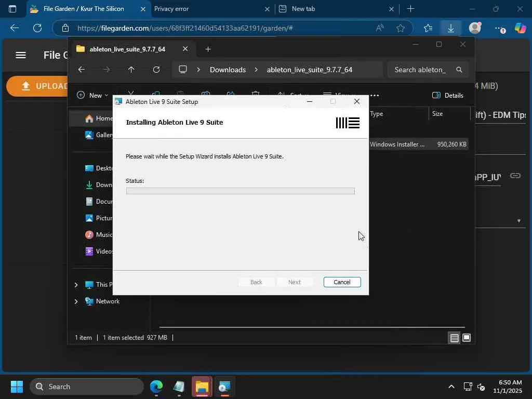Open the See more options ellipsis in File Explorer
Viewport: 532px width, 399px height.
coord(375,96)
